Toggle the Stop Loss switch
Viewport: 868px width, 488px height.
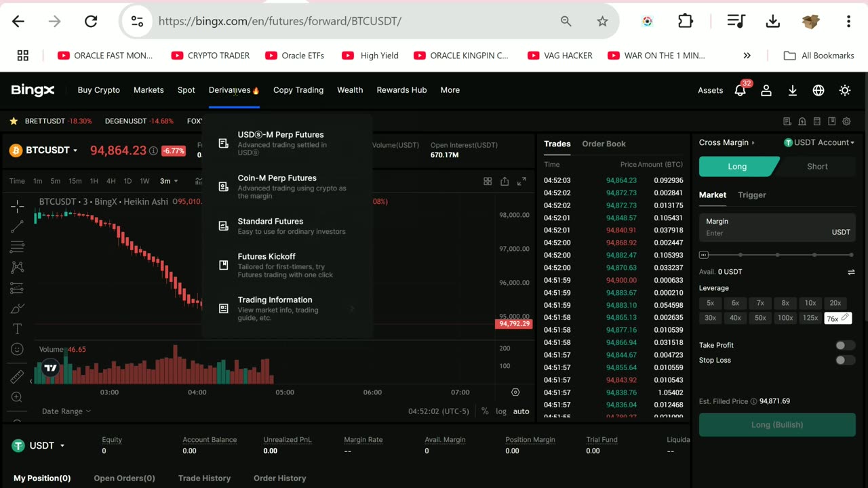point(845,360)
